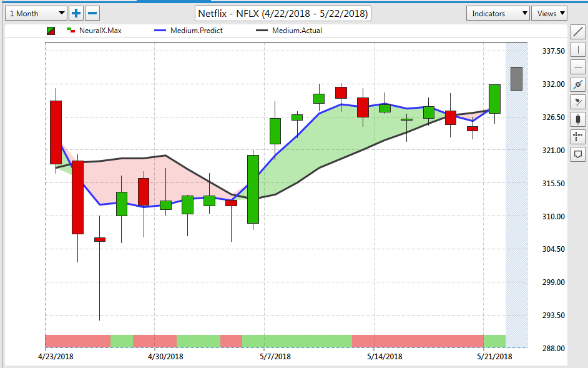The image size is (588, 368).
Task: Open the Views dropdown menu
Action: 549,13
